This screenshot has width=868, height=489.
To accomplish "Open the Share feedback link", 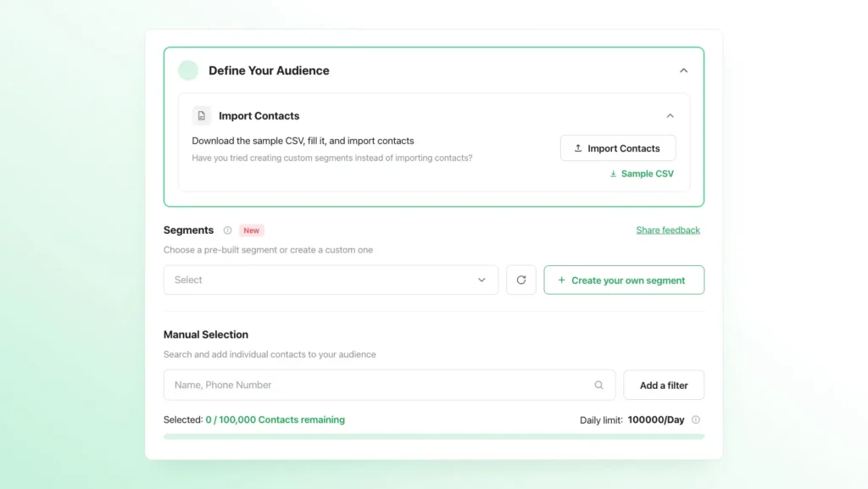I will (x=668, y=231).
